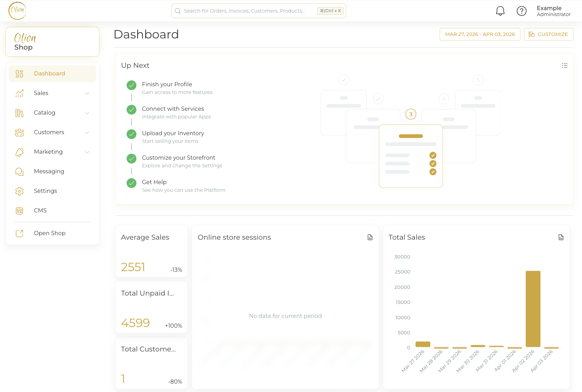
Task: Expand the Catalog section
Action: [87, 113]
